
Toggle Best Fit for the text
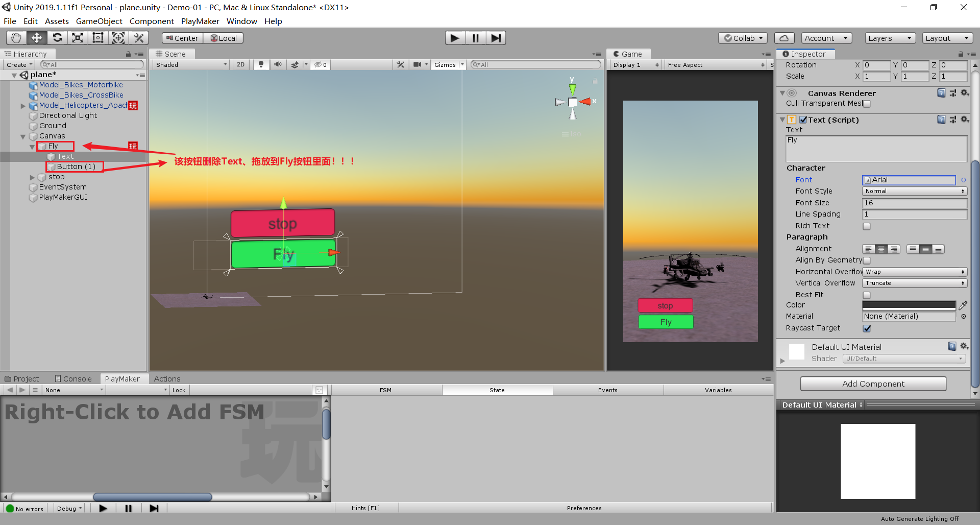[866, 295]
